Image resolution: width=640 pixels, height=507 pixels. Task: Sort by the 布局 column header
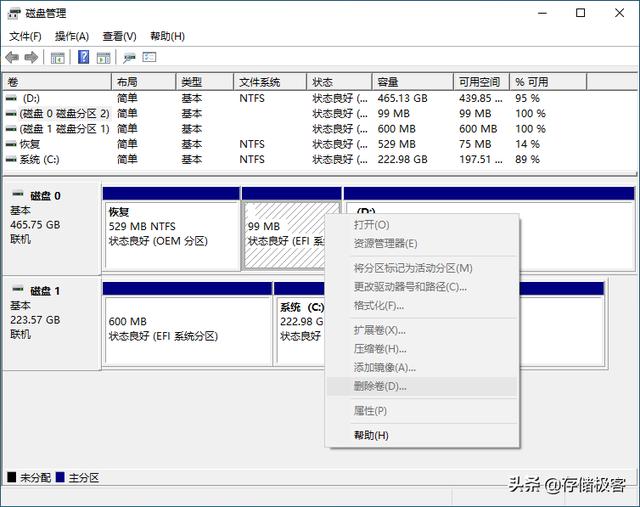pos(144,82)
